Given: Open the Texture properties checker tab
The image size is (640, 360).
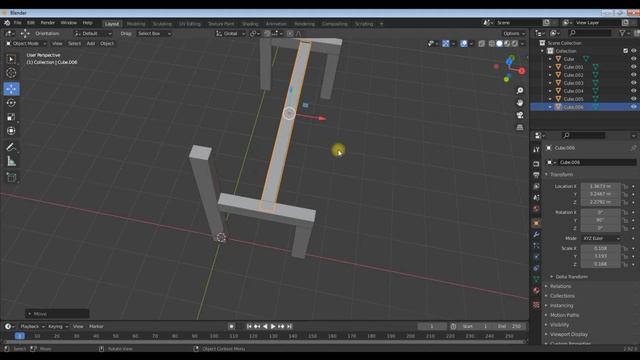Looking at the screenshot, I should [536, 304].
